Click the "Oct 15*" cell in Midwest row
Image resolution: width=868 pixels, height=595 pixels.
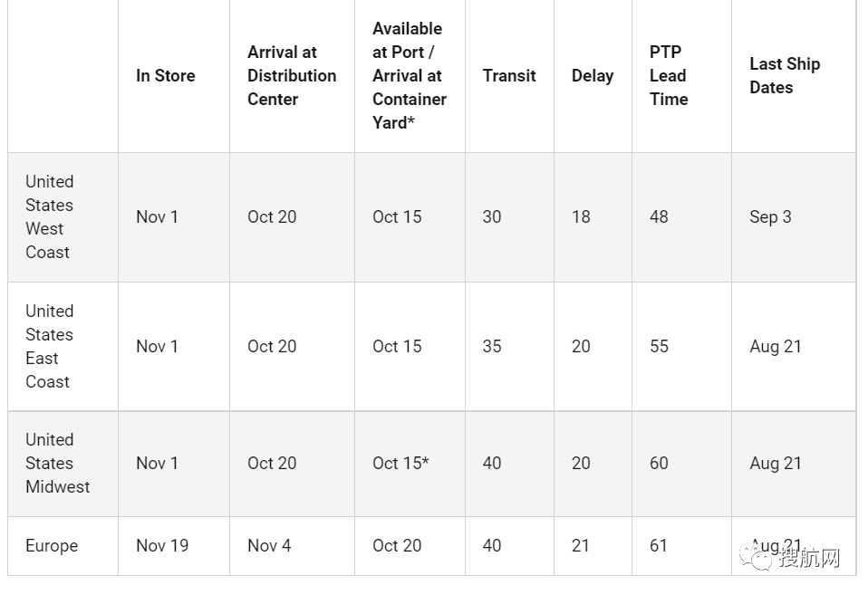point(400,463)
